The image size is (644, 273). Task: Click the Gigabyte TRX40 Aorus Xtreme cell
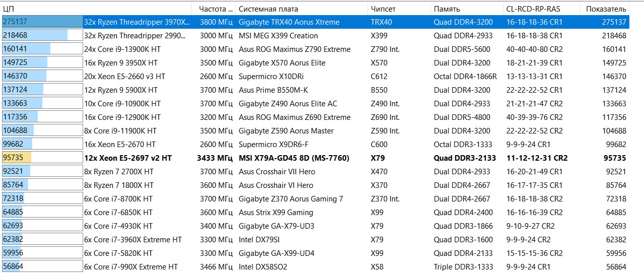289,22
